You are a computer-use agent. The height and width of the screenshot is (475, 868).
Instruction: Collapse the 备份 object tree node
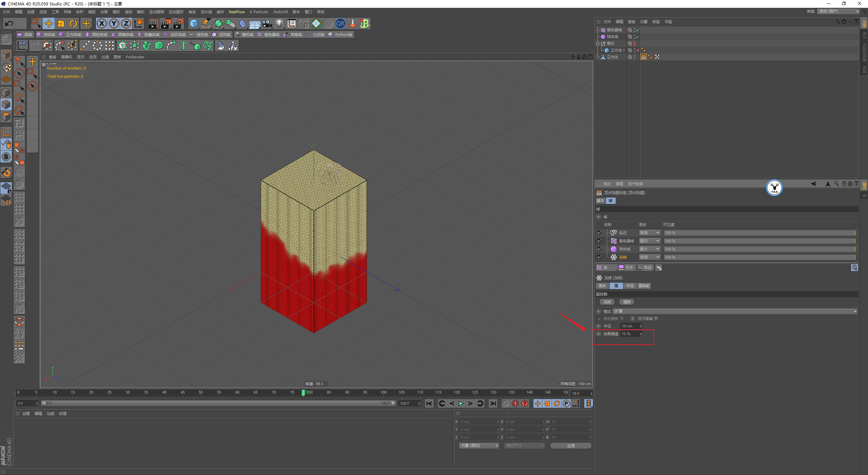[598, 43]
